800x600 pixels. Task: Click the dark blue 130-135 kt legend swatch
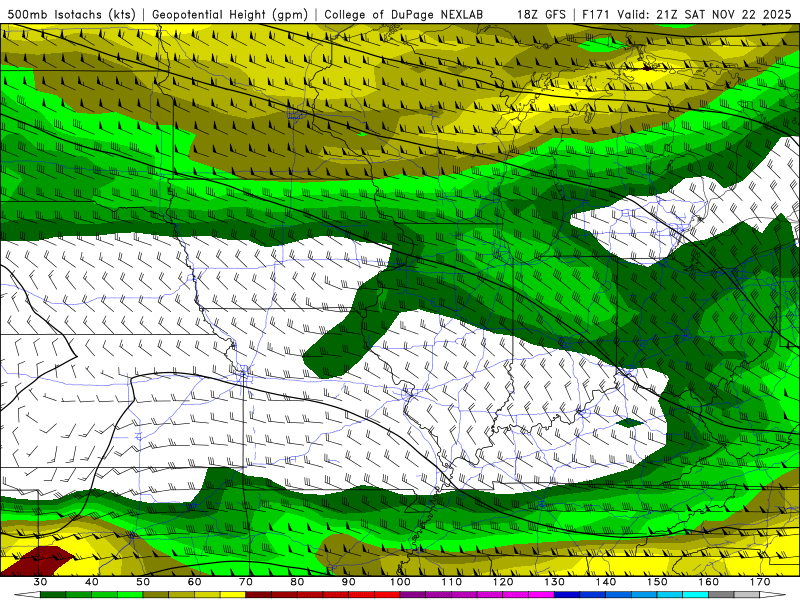point(567,595)
